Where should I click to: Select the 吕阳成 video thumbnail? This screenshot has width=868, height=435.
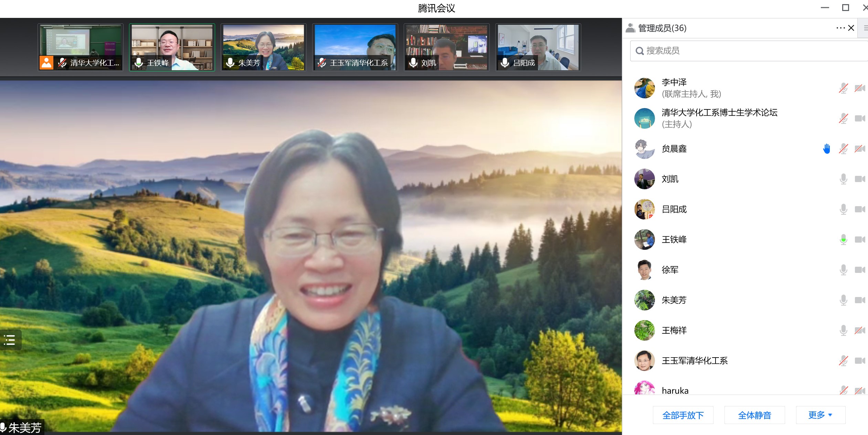click(538, 47)
